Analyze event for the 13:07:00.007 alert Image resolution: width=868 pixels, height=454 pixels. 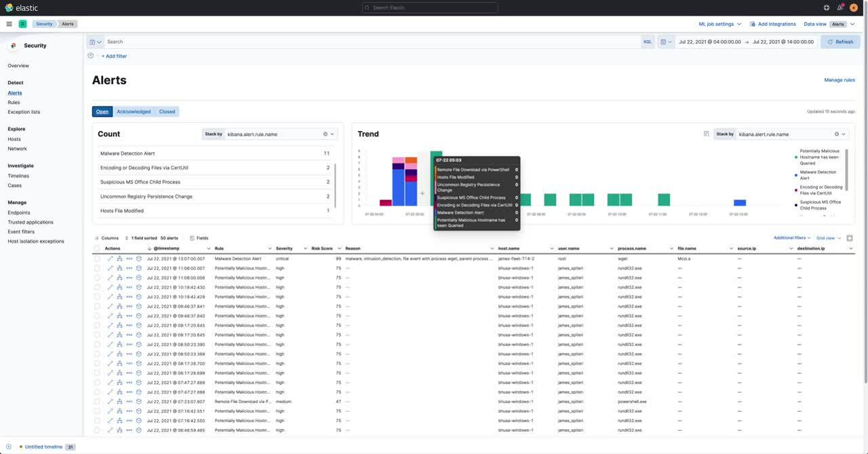[119, 259]
